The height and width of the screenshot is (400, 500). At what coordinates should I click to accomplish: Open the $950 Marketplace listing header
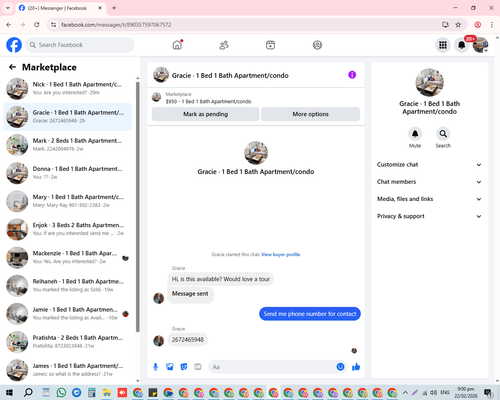point(208,101)
